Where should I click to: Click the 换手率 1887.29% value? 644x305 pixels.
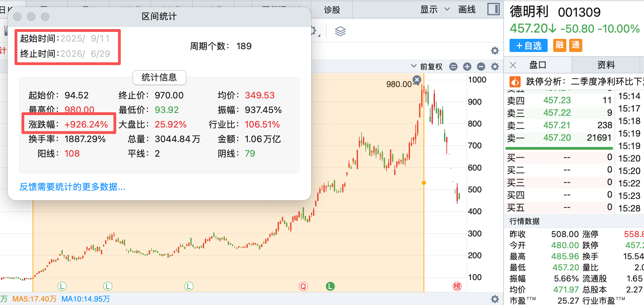(x=85, y=139)
